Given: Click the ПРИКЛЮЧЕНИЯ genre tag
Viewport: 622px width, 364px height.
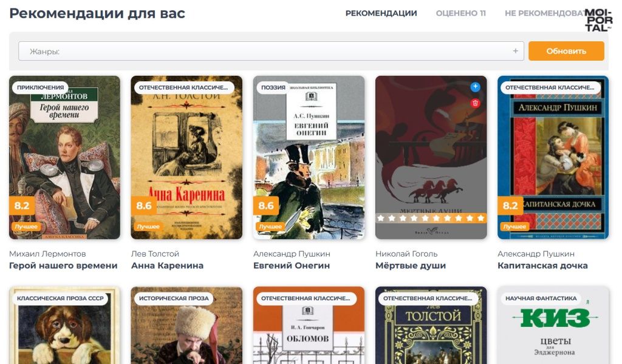Looking at the screenshot, I should tap(40, 87).
